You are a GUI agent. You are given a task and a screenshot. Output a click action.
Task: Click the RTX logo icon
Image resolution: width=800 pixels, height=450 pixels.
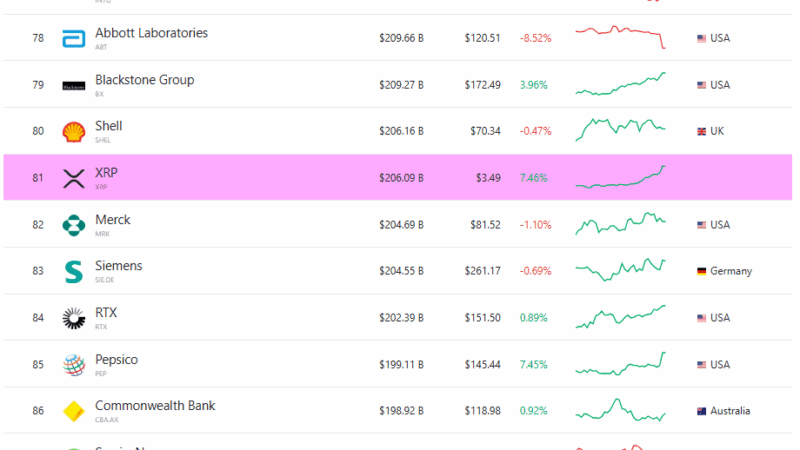pyautogui.click(x=73, y=318)
